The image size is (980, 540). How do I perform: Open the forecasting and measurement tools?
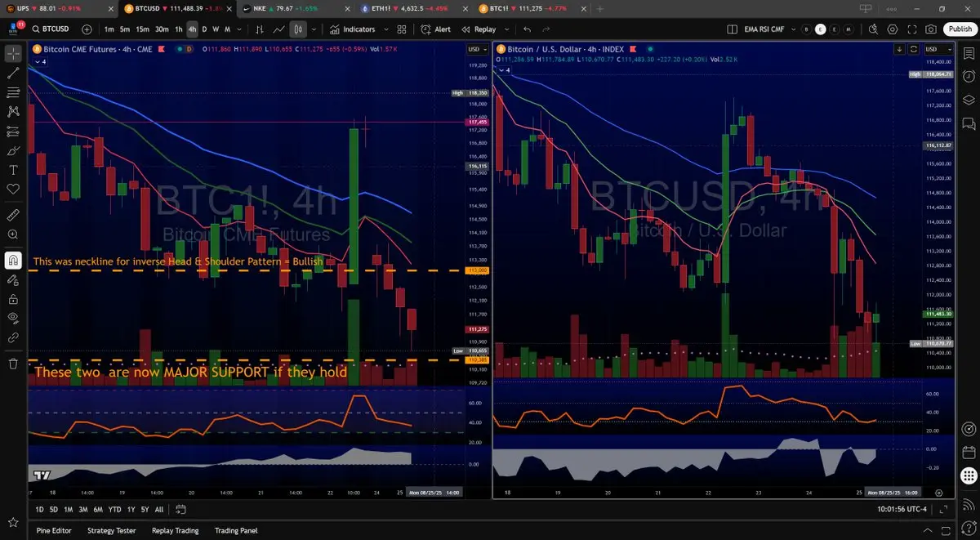coord(13,131)
